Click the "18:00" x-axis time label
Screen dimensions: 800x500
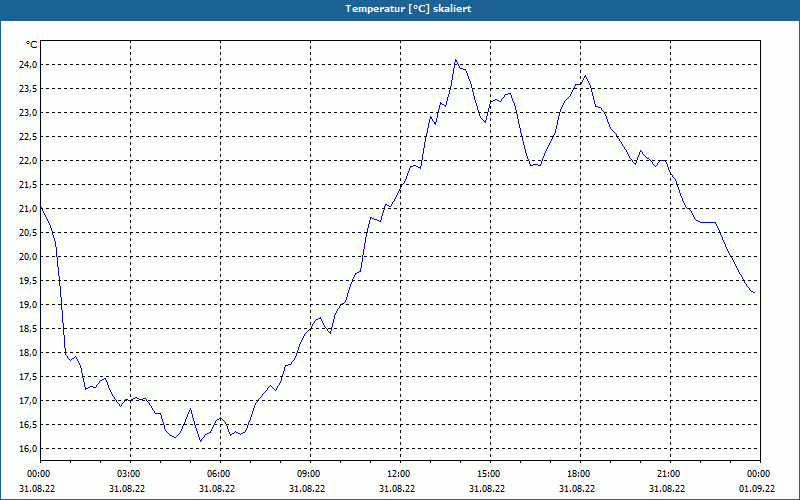[x=580, y=474]
